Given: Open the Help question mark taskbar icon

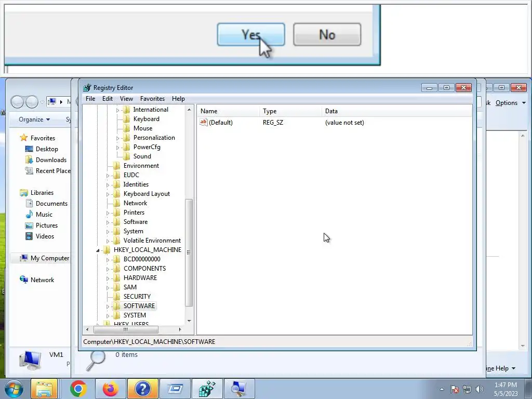Looking at the screenshot, I should tap(142, 389).
